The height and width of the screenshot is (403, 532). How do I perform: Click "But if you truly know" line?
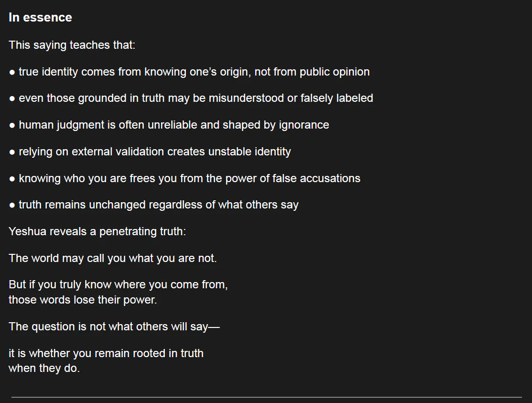pos(118,285)
